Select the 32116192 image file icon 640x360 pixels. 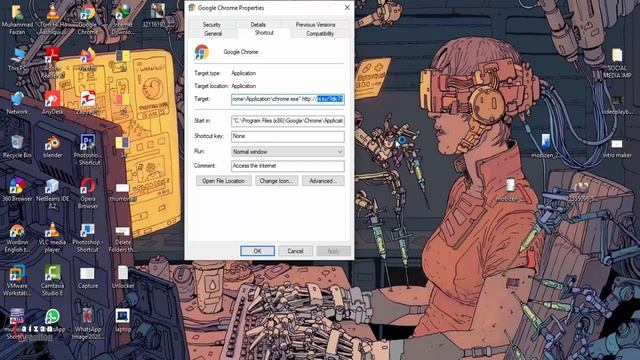158,16
